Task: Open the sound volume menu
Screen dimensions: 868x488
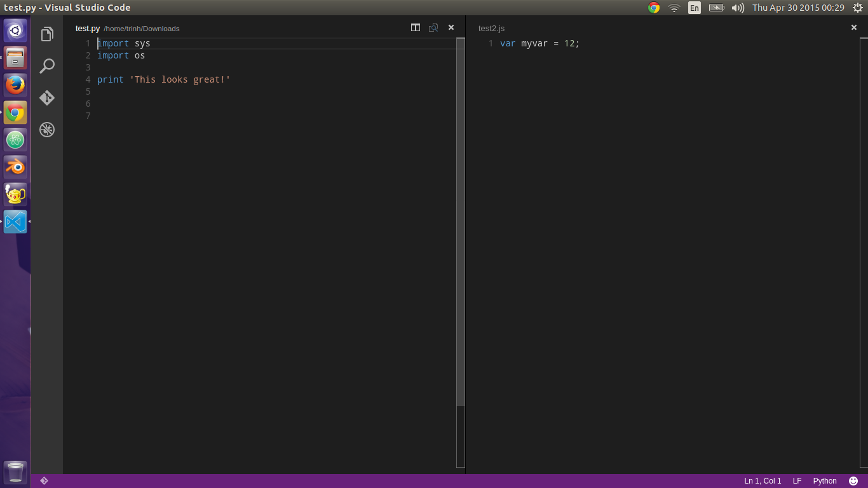Action: tap(738, 8)
